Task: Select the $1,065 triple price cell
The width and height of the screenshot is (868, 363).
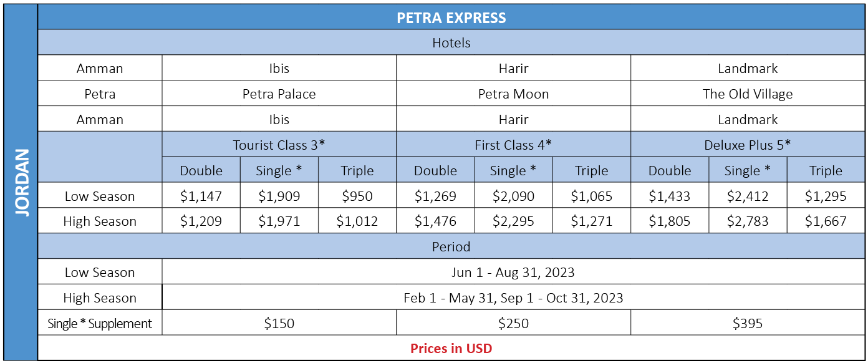Action: [x=592, y=196]
